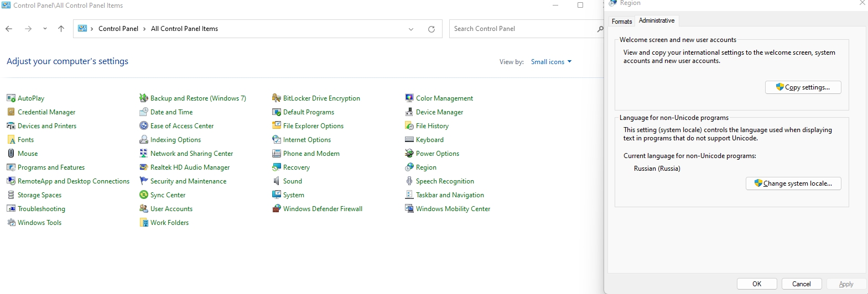Click the Search Control Panel field
The width and height of the screenshot is (868, 294).
click(523, 29)
